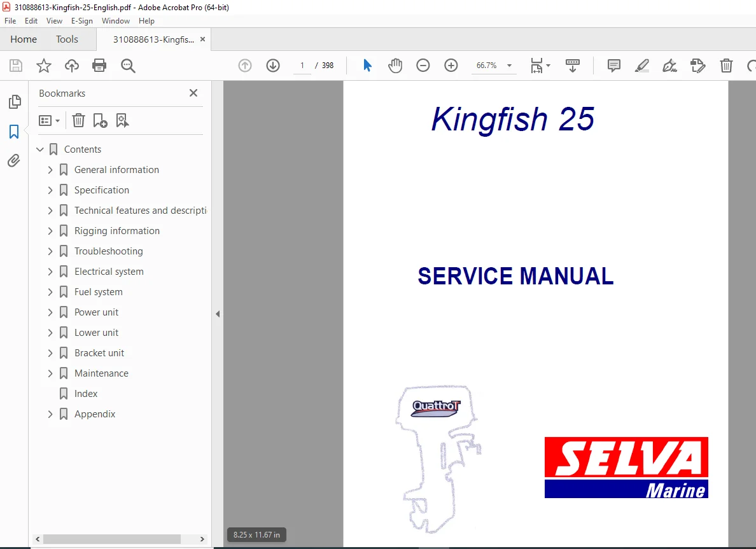Viewport: 756px width, 549px height.
Task: Select the Highlight text tool
Action: (641, 66)
